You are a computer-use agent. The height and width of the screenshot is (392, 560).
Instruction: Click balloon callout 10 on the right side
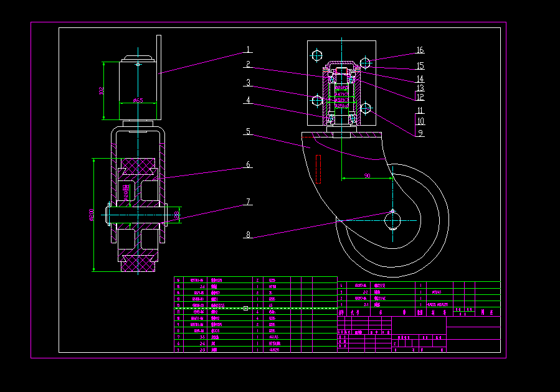tap(419, 119)
